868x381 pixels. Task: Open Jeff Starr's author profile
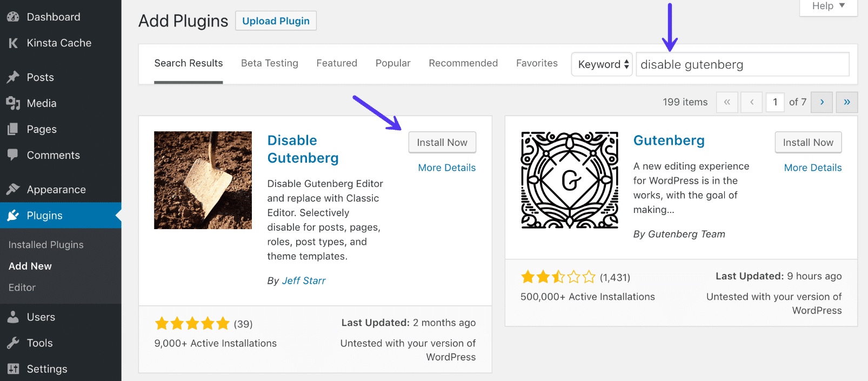coord(304,280)
